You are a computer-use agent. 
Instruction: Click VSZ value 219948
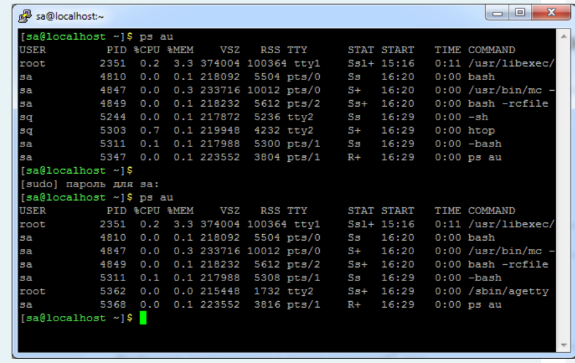pyautogui.click(x=220, y=131)
